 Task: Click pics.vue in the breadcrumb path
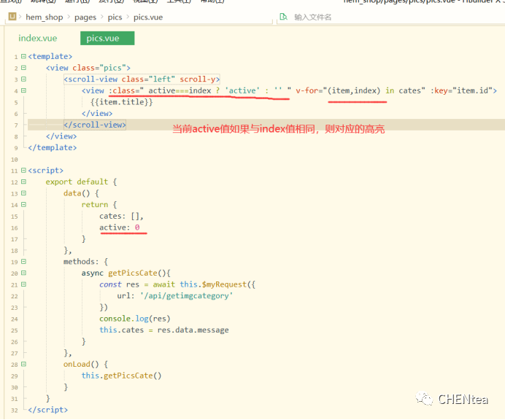149,17
